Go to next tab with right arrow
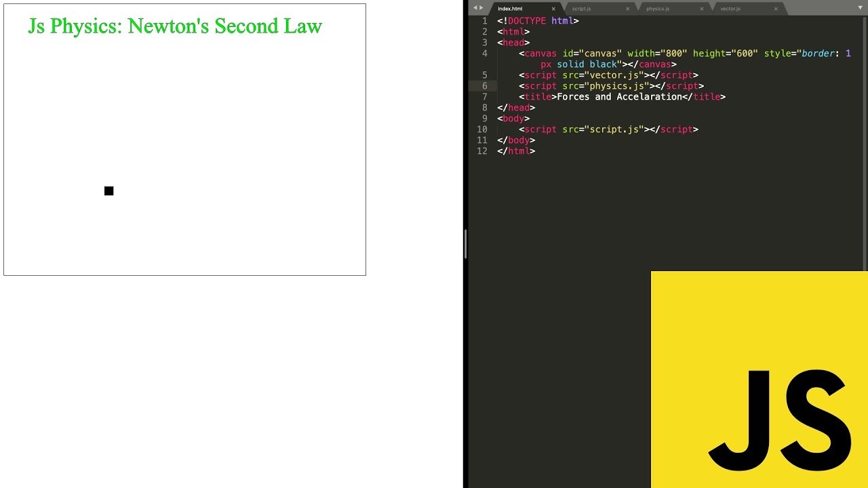The height and width of the screenshot is (488, 868). tap(482, 8)
